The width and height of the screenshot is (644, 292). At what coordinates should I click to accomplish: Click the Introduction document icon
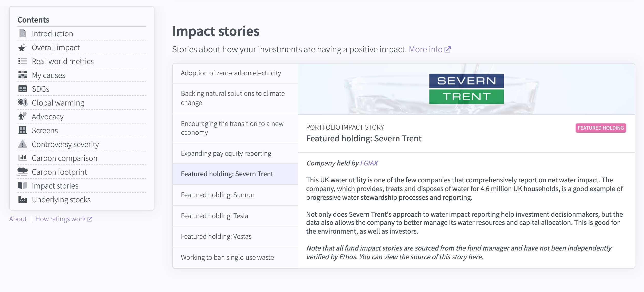23,34
